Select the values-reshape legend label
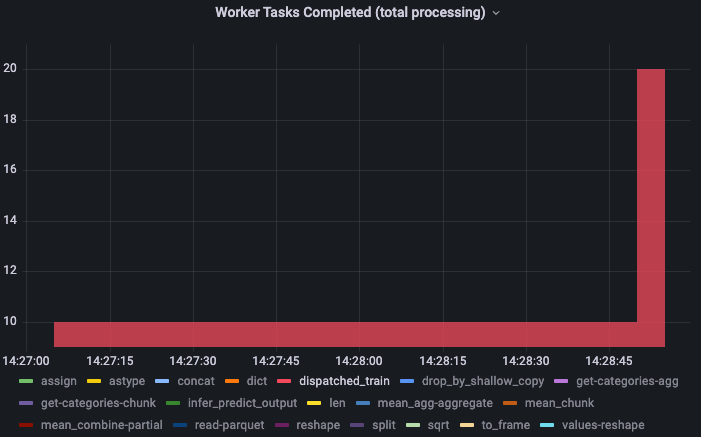This screenshot has width=701, height=437. click(603, 425)
